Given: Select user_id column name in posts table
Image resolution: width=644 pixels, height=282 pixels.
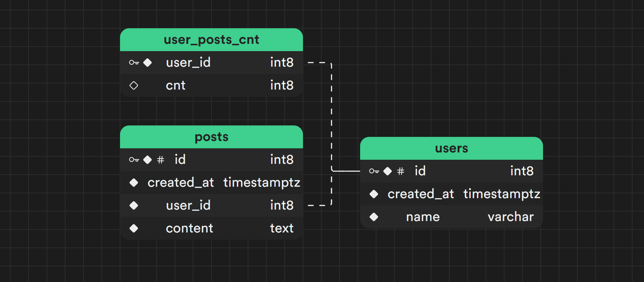Looking at the screenshot, I should pyautogui.click(x=188, y=205).
